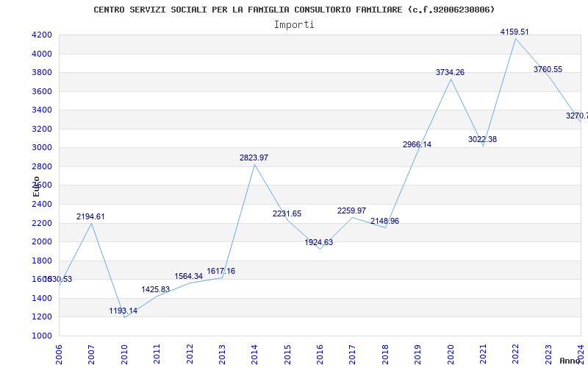Click y-axis value 1200
The height and width of the screenshot is (368, 588).
click(42, 317)
